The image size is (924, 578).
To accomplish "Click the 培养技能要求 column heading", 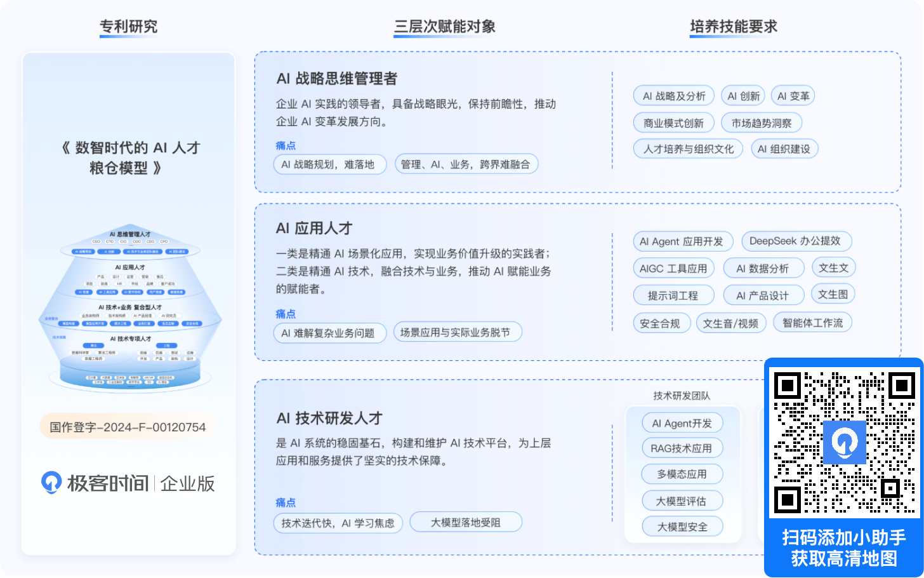I will tap(734, 27).
